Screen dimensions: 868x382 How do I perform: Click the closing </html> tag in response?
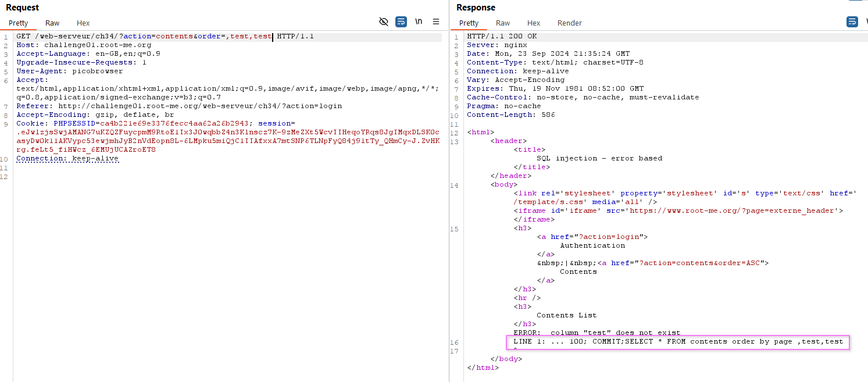483,367
